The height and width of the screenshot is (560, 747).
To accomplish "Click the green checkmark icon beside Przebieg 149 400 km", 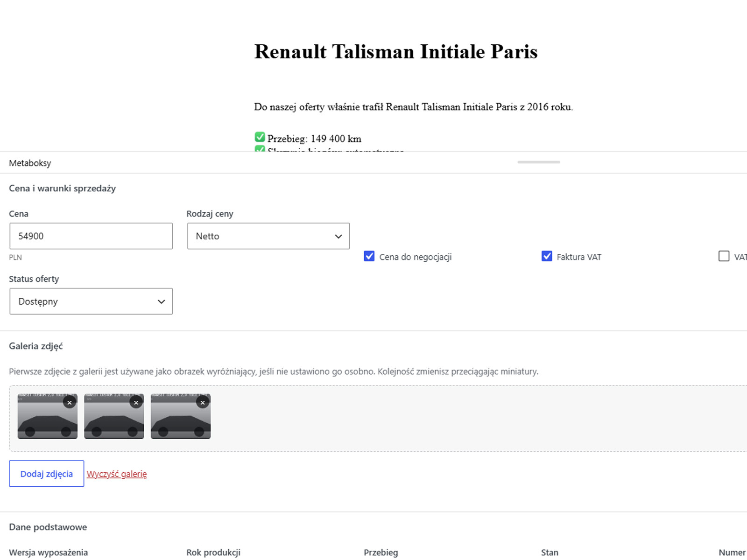I will coord(260,137).
